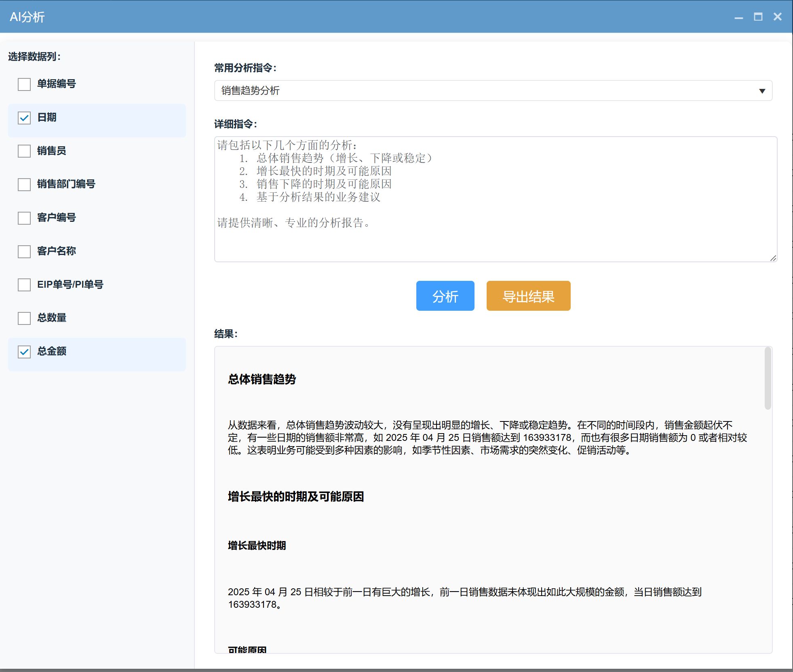The width and height of the screenshot is (793, 672).
Task: Check the 单据编号 checkbox
Action: point(24,84)
